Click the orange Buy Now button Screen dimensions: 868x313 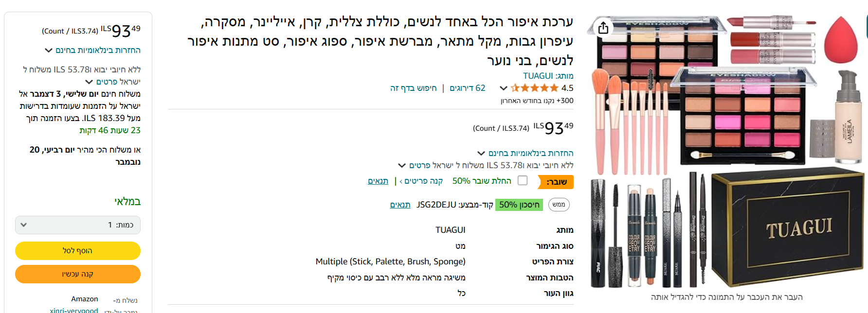click(78, 274)
